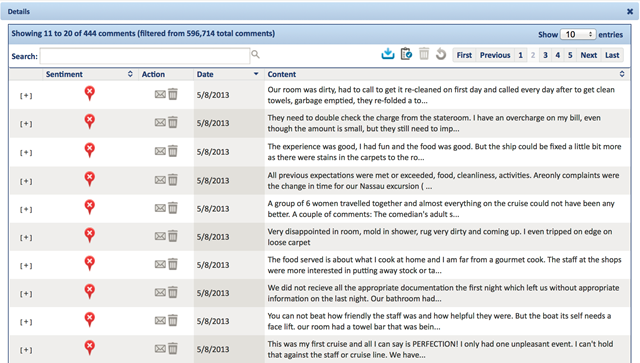Email the PERFECTION first cruise comment
Viewport: 640px width, 363px height.
(x=160, y=349)
